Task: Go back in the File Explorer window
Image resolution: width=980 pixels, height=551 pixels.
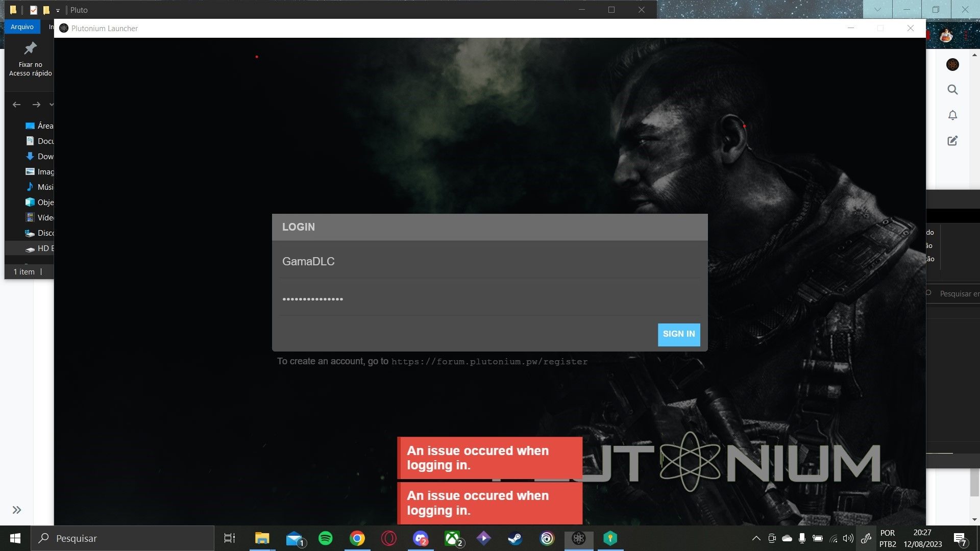Action: coord(17,105)
